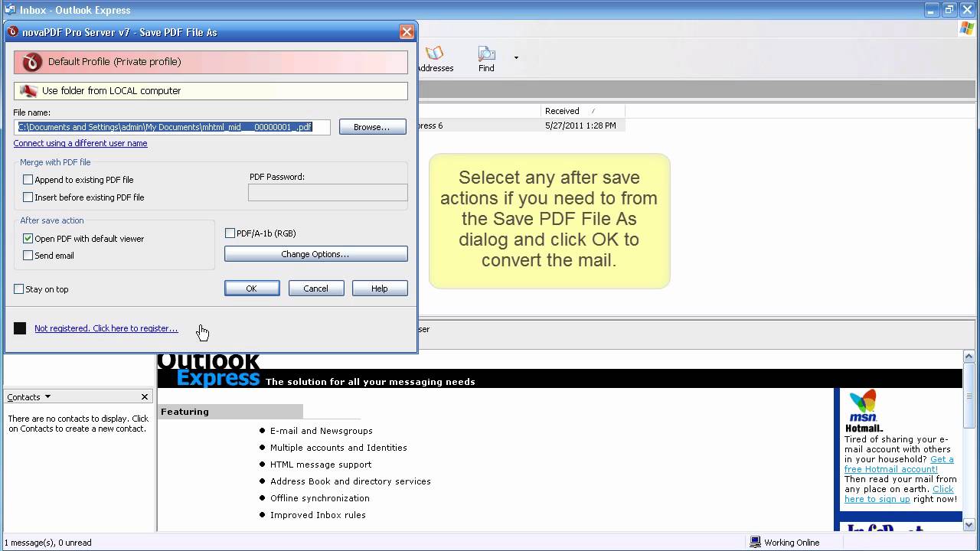Open Help from the dialog
The image size is (980, 551).
click(x=379, y=289)
